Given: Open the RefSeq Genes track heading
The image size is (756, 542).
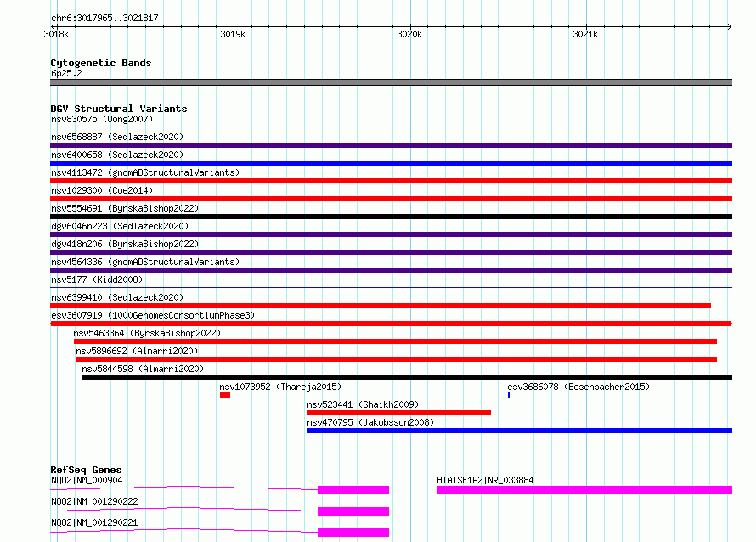Looking at the screenshot, I should (x=86, y=470).
